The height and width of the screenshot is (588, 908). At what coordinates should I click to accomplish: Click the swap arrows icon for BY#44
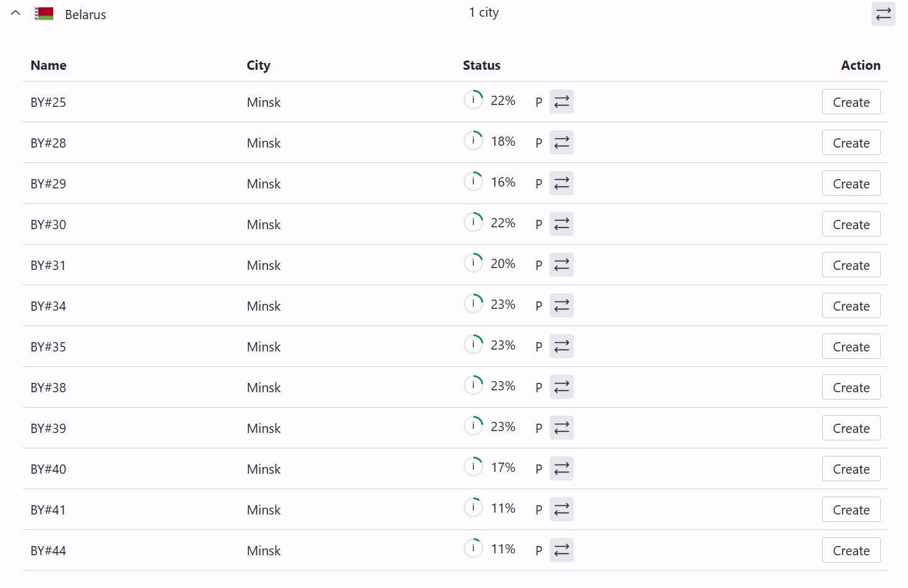561,550
